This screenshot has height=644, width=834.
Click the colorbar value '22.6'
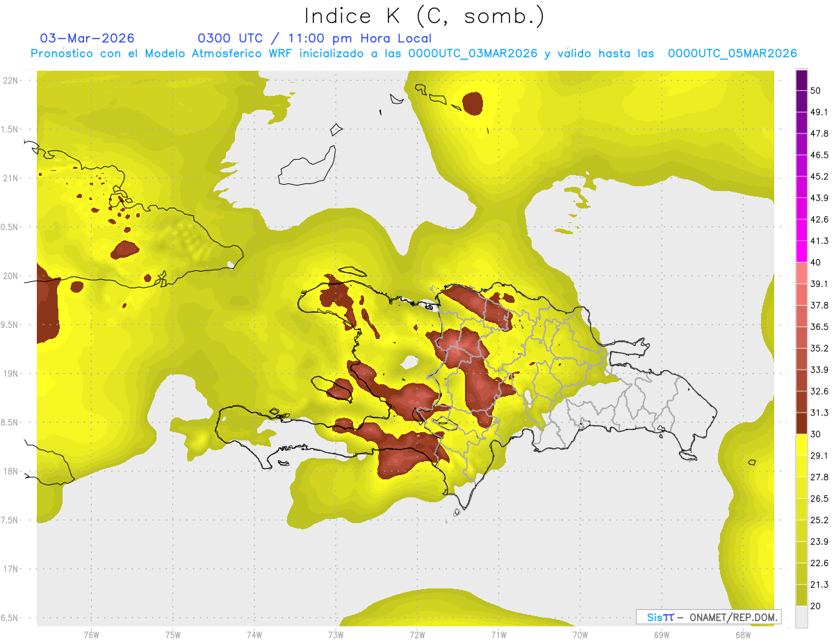(x=819, y=563)
